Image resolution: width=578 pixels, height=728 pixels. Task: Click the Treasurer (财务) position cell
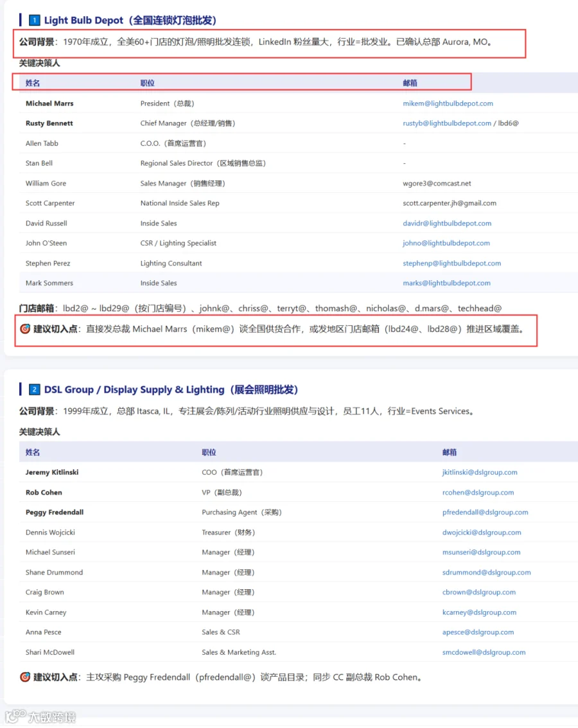[228, 533]
